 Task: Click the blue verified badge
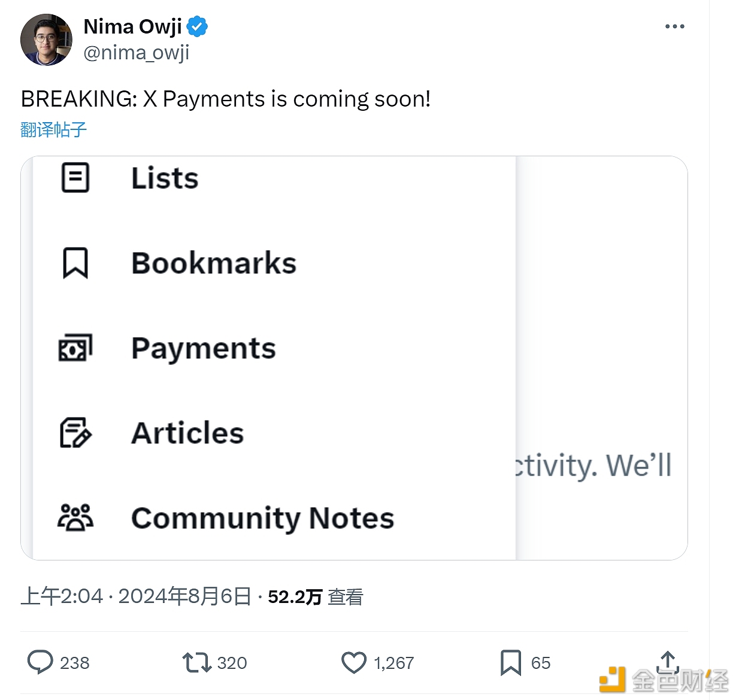coord(197,27)
